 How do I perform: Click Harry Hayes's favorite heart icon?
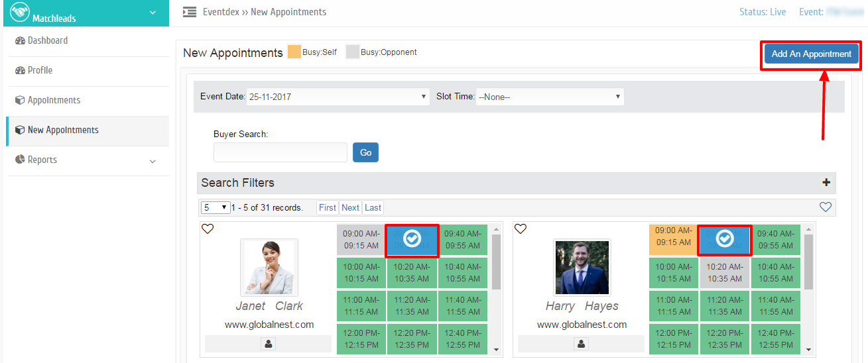tap(521, 229)
